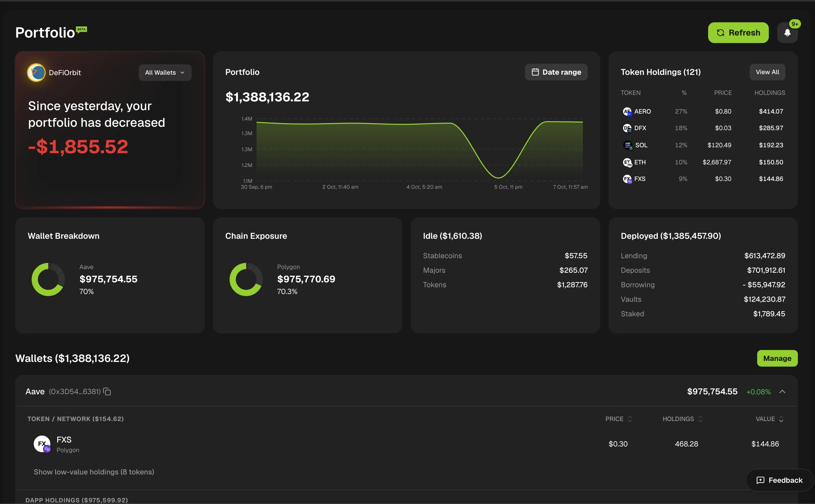
Task: Open the Feedback button
Action: click(x=779, y=480)
